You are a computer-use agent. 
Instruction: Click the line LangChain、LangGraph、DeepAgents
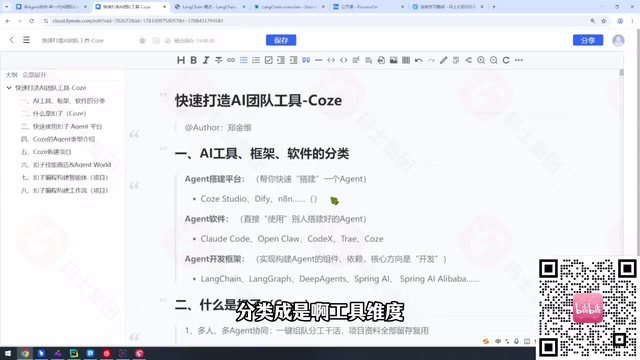340,279
